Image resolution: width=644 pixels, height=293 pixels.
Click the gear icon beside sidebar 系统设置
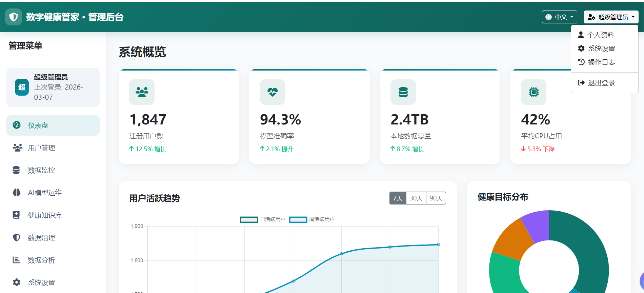click(17, 282)
